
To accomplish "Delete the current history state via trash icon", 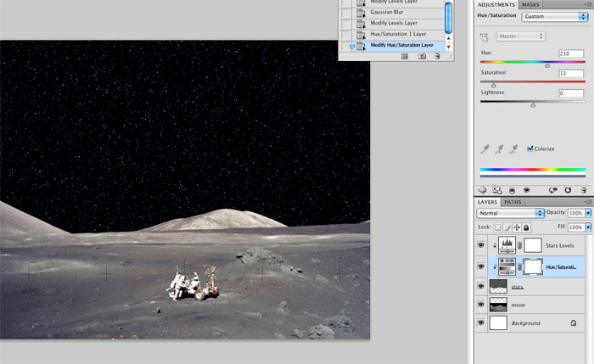I will pos(437,56).
